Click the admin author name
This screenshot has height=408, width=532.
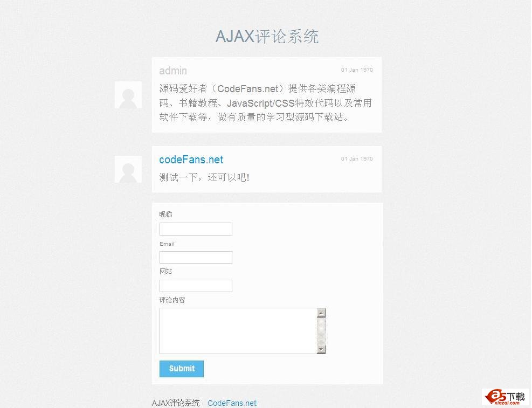pos(173,71)
